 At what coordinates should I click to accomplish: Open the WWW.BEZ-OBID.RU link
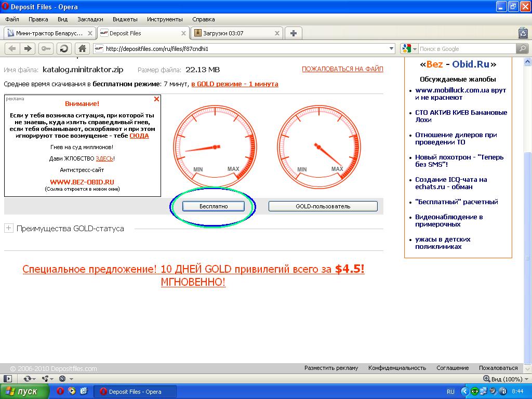pyautogui.click(x=82, y=182)
